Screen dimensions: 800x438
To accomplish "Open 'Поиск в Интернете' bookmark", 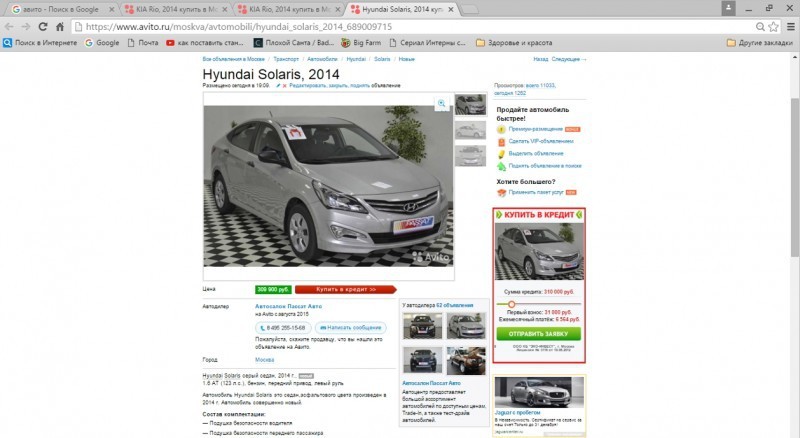I will click(x=40, y=43).
